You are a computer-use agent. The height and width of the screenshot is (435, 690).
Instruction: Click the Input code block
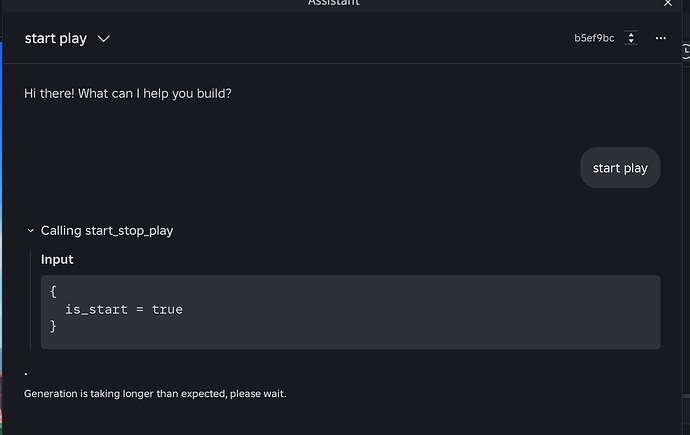pos(350,312)
